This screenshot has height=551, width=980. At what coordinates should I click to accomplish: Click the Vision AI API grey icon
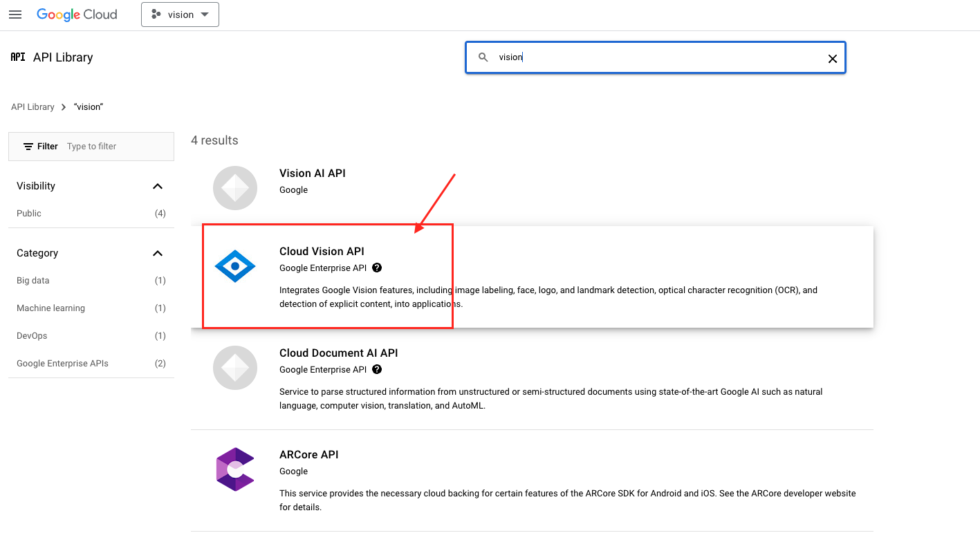[x=235, y=188]
